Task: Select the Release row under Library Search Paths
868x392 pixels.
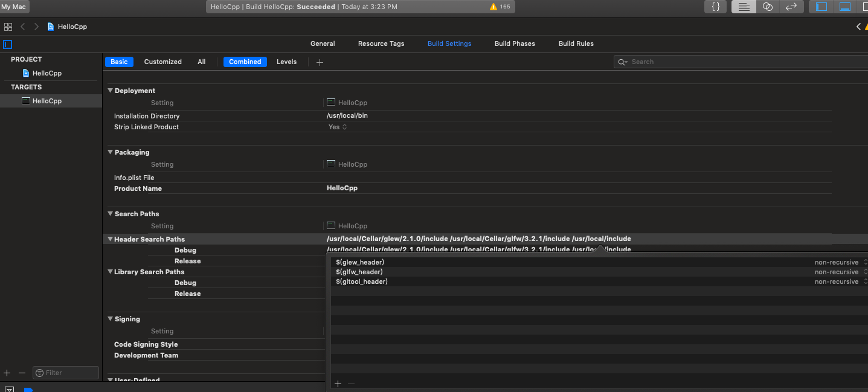Action: (187, 294)
